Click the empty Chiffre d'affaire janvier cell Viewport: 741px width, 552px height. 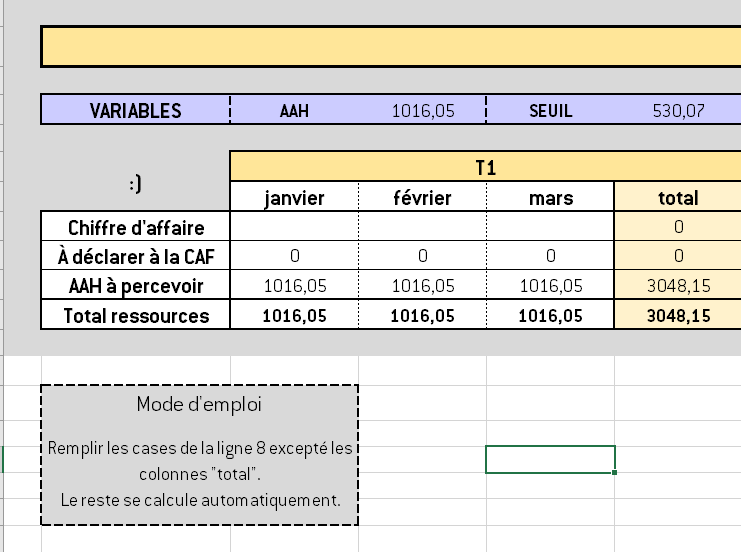294,226
